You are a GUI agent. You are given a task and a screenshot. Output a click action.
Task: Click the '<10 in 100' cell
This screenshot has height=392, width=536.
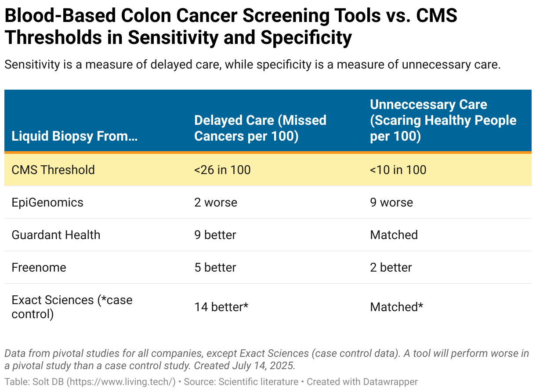pyautogui.click(x=398, y=170)
